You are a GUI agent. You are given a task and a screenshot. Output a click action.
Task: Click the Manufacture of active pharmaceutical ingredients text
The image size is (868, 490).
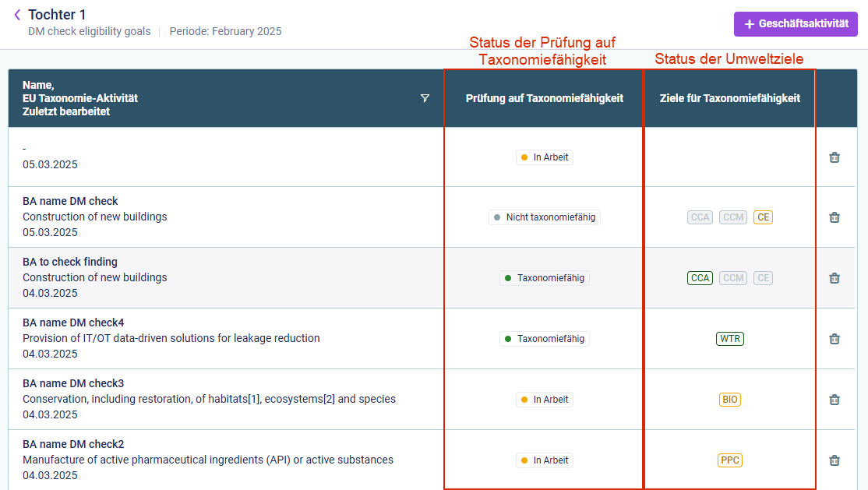207,460
